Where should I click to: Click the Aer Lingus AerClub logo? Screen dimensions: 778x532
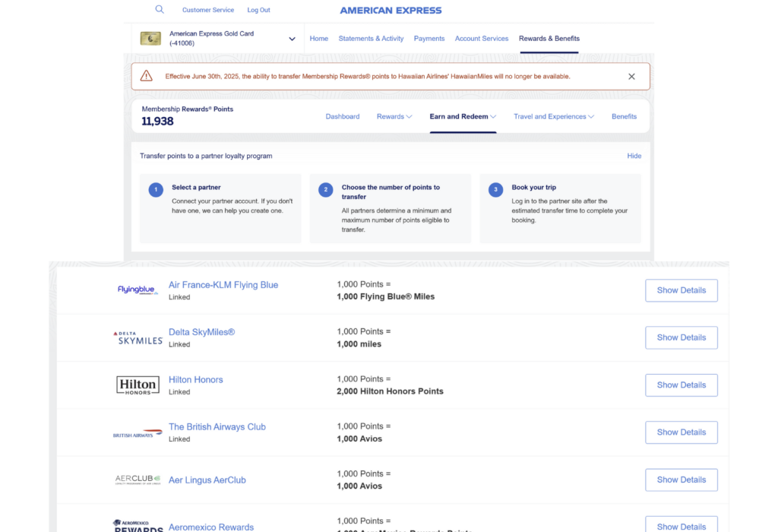138,480
